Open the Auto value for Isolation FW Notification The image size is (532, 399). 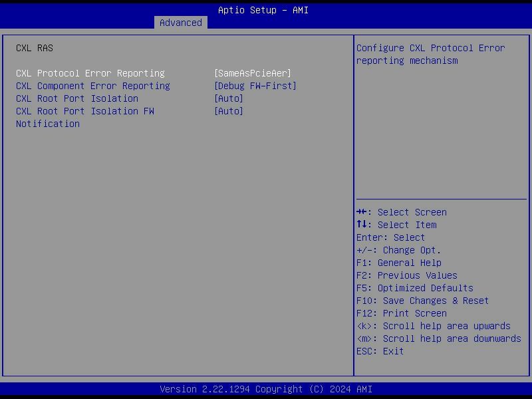click(229, 111)
